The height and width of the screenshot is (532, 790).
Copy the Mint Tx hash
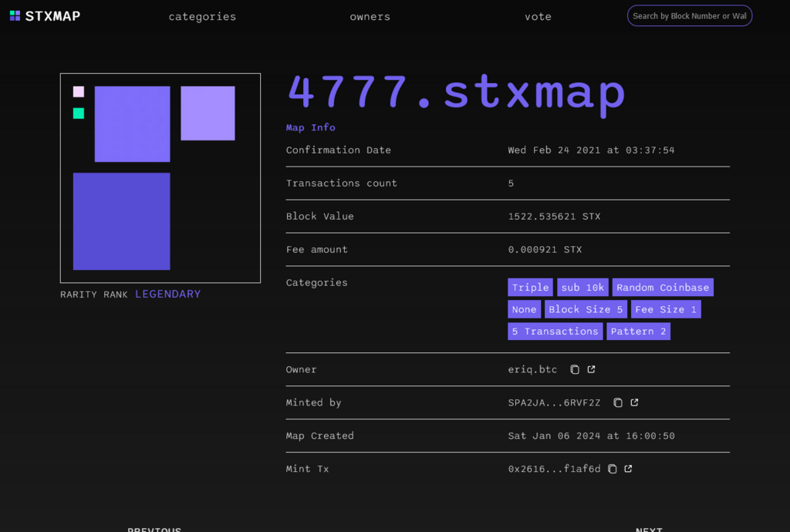pyautogui.click(x=613, y=469)
